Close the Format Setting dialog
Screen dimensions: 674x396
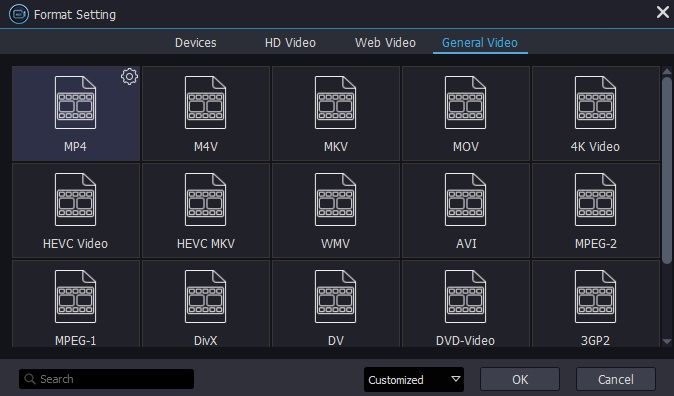tap(663, 12)
